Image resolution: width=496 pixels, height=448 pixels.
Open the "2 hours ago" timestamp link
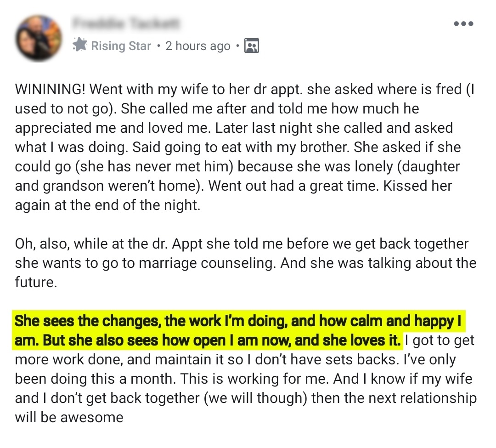[197, 46]
